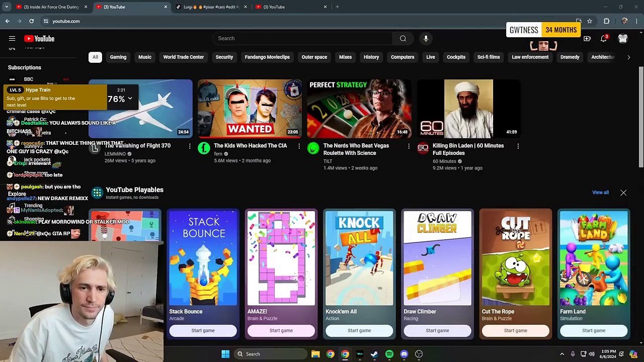Open Spotify from the taskbar
The width and height of the screenshot is (644, 362).
coord(389,354)
